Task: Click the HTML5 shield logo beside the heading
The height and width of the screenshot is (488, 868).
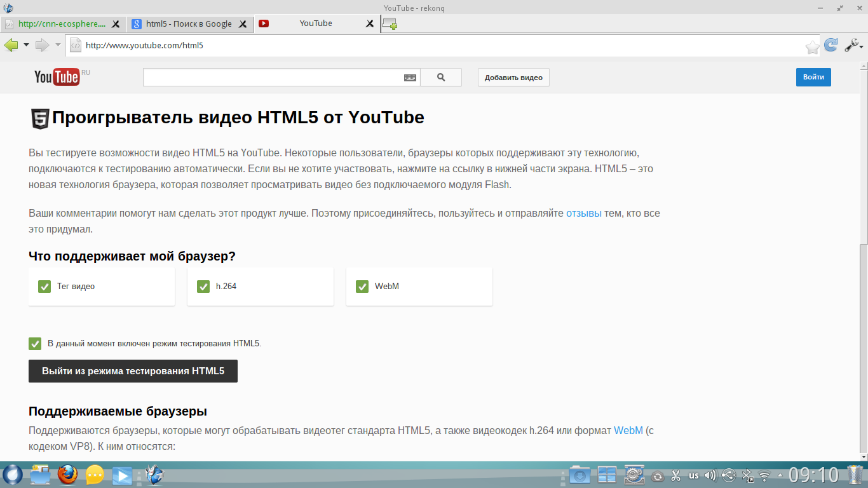Action: pyautogui.click(x=40, y=119)
